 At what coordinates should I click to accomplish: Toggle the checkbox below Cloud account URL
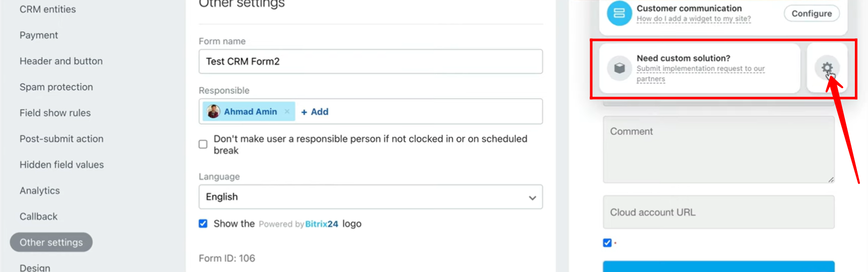[x=607, y=243]
